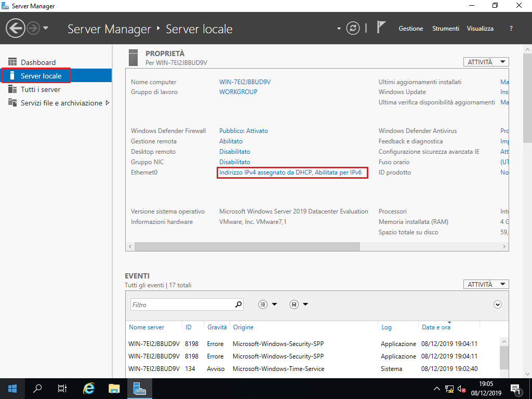532x399 pixels.
Task: Open the Windows Start menu
Action: pos(12,389)
